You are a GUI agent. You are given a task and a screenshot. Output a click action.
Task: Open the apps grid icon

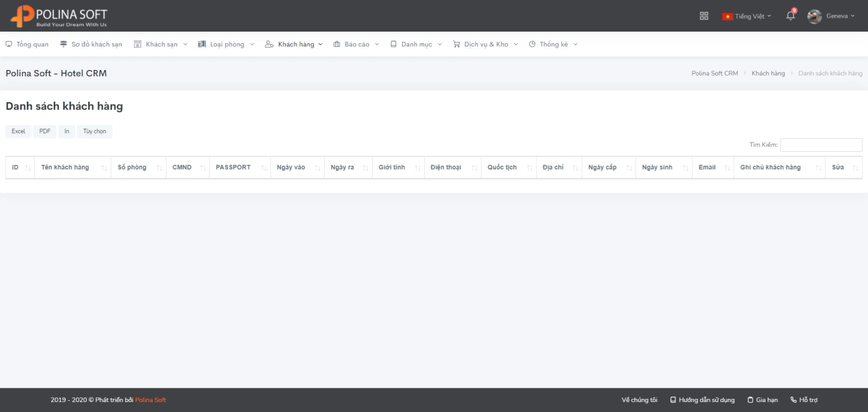click(704, 16)
